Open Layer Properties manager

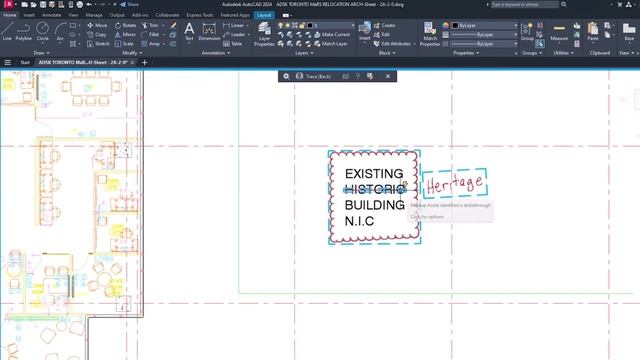coord(264,34)
